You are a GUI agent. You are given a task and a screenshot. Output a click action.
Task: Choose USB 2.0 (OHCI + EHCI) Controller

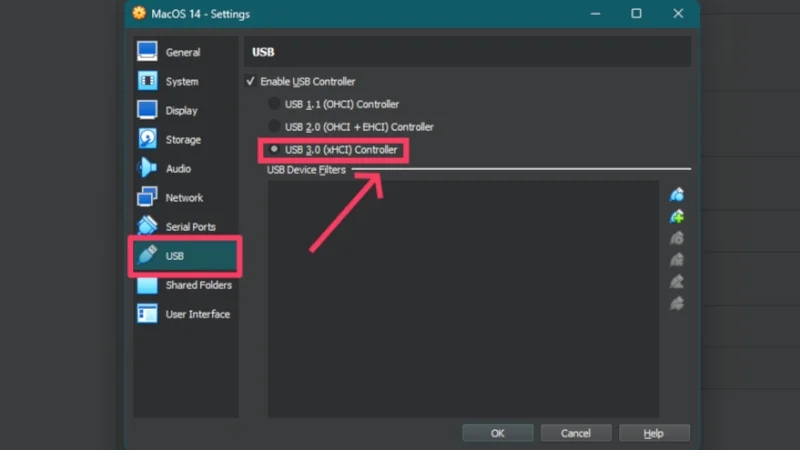(275, 127)
